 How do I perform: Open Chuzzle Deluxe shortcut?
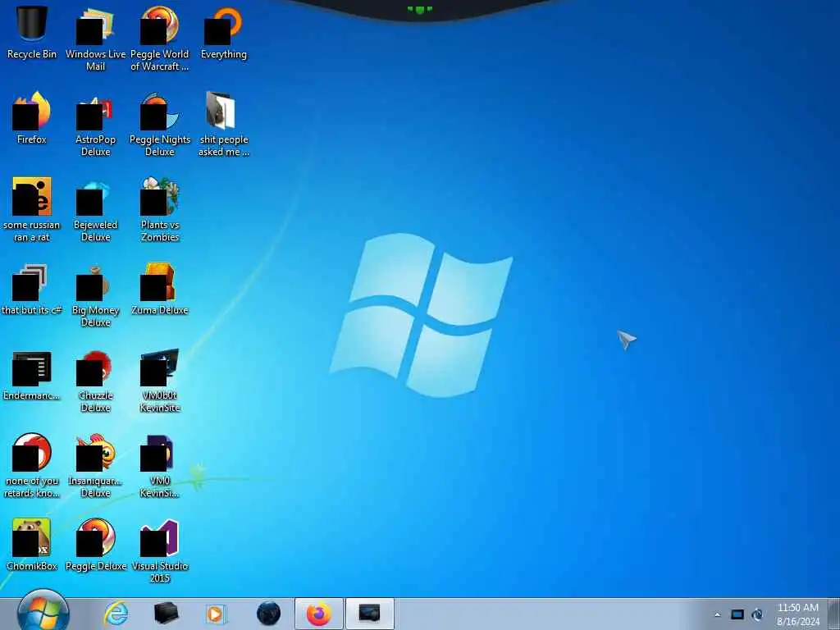tap(95, 381)
